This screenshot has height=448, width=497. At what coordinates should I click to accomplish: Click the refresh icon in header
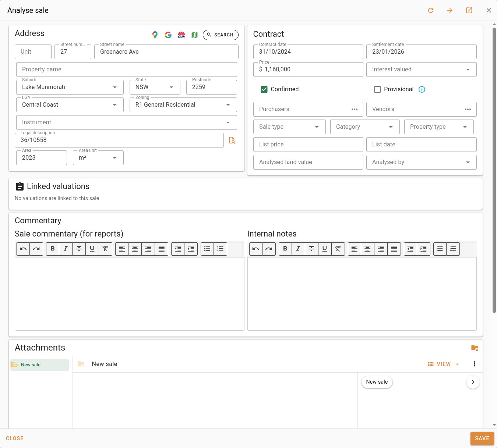point(431,10)
